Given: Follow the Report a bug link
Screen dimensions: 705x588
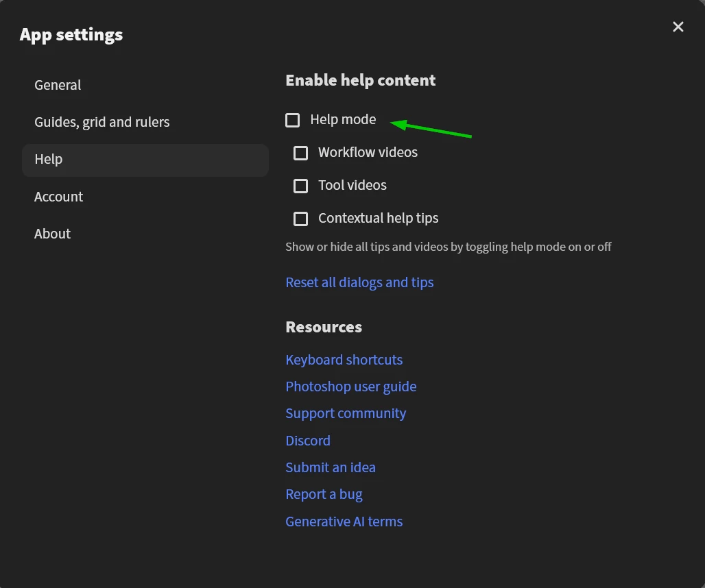Looking at the screenshot, I should [324, 494].
